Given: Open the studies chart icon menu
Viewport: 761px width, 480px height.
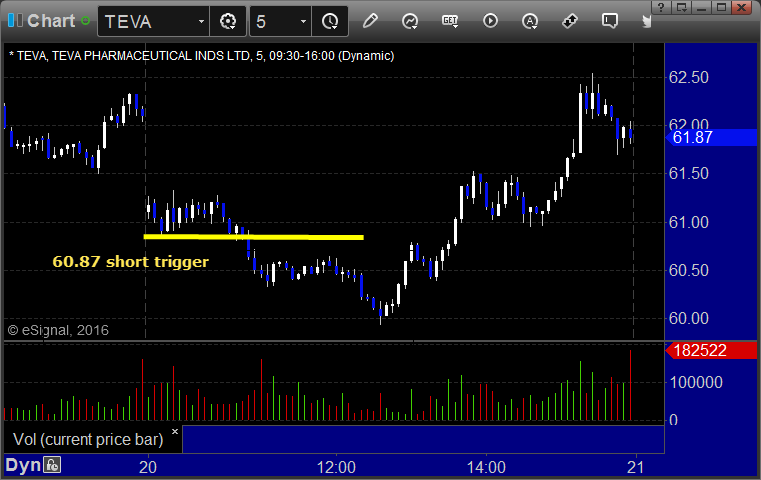Looking at the screenshot, I should click(410, 21).
